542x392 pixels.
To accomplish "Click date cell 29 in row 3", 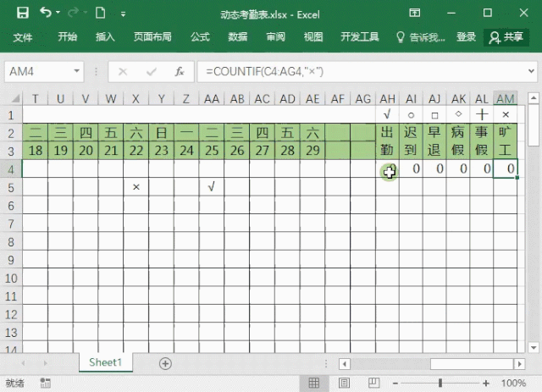I will point(312,151).
